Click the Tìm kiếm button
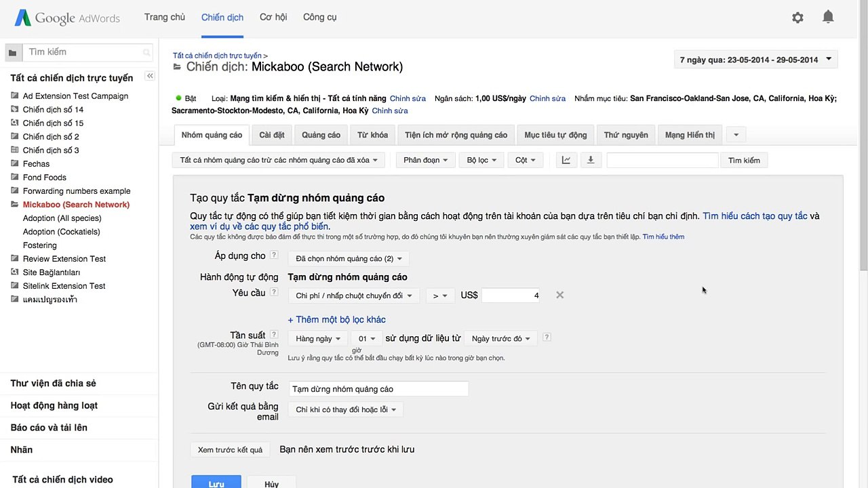868x488 pixels. click(744, 161)
